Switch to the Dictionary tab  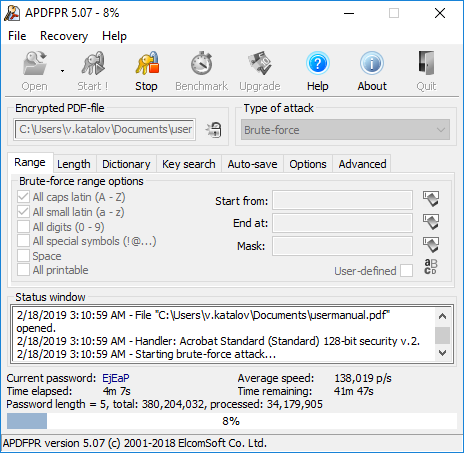(126, 164)
